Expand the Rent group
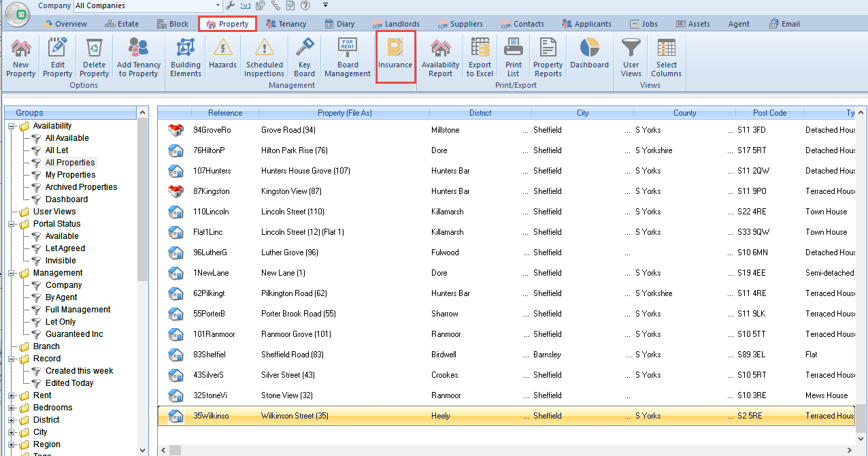 (x=12, y=395)
